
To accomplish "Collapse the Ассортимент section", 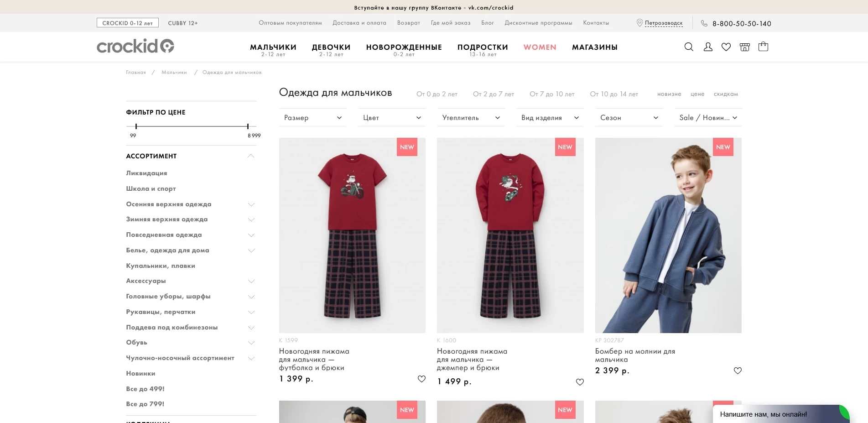I will (x=251, y=156).
